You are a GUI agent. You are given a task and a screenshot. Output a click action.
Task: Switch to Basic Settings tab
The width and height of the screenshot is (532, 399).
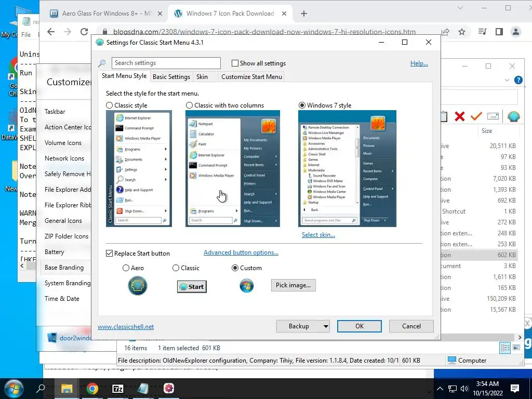(171, 77)
